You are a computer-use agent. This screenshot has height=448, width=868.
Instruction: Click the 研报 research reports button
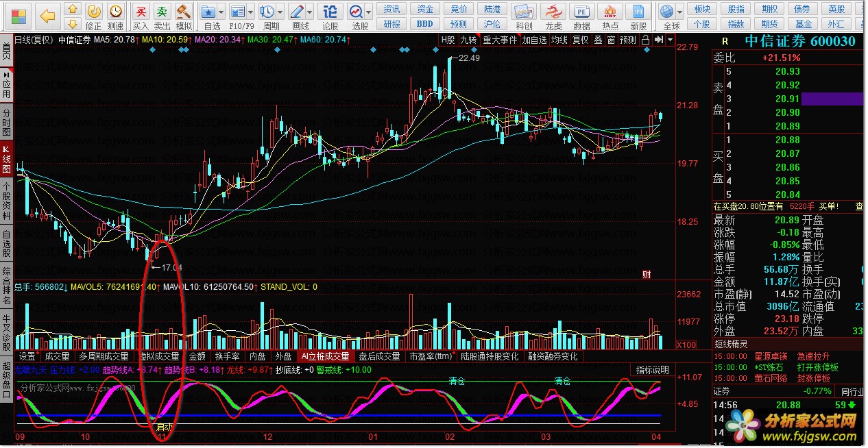coord(391,23)
